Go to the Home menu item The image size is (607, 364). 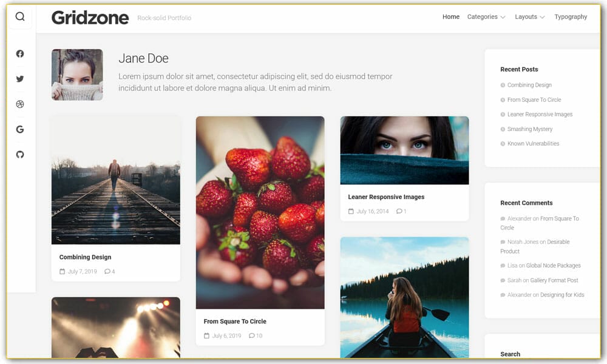pyautogui.click(x=450, y=17)
